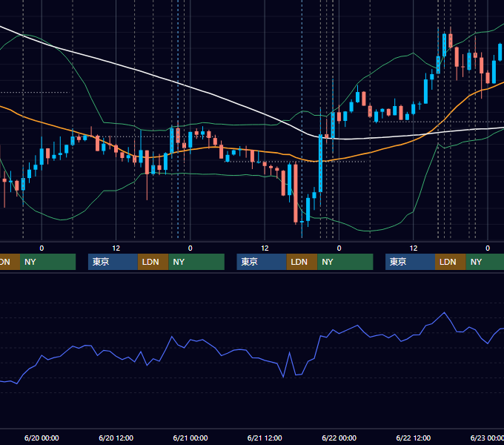The image size is (504, 445).
Task: Click the 6/20 00:00 date label
Action: [x=42, y=438]
